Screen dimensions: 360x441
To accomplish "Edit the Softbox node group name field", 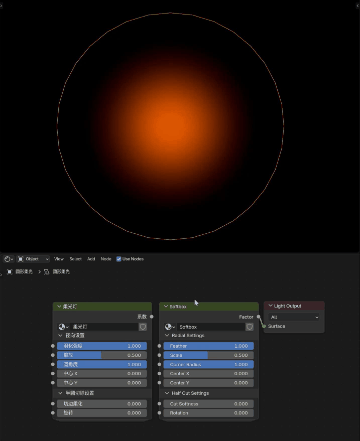I will pos(211,327).
